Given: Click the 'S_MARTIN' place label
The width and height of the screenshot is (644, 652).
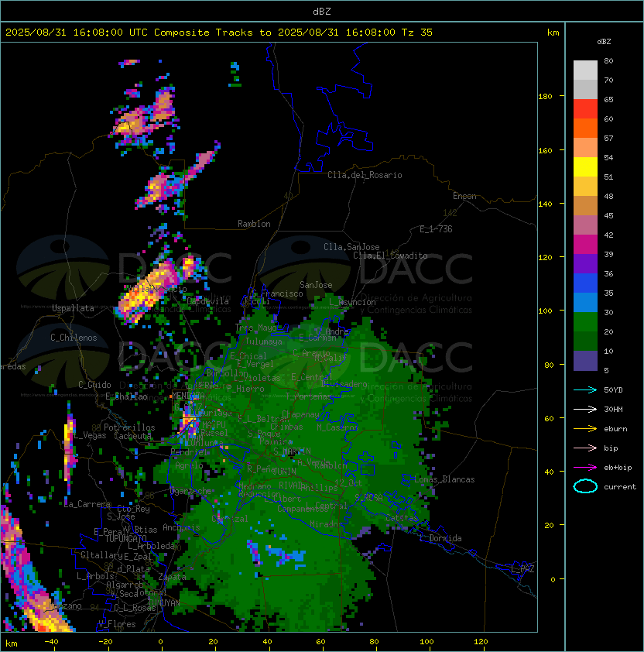Looking at the screenshot, I should (292, 451).
